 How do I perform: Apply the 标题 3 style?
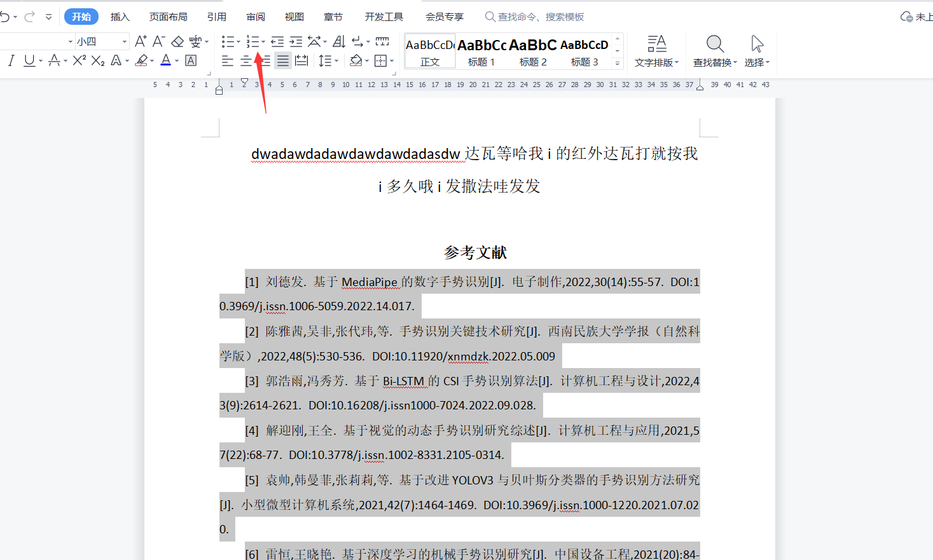584,51
